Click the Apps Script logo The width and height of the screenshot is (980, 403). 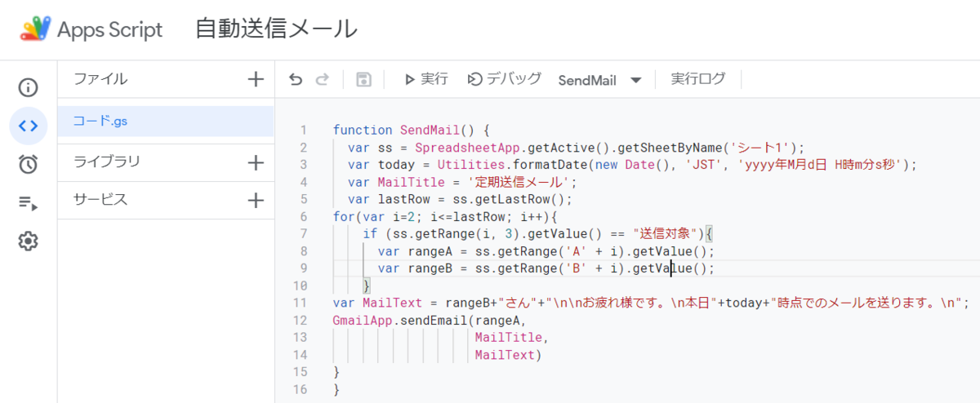tap(36, 29)
